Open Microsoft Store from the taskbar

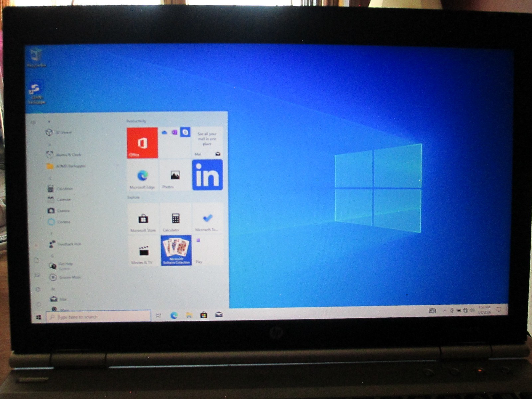click(204, 315)
